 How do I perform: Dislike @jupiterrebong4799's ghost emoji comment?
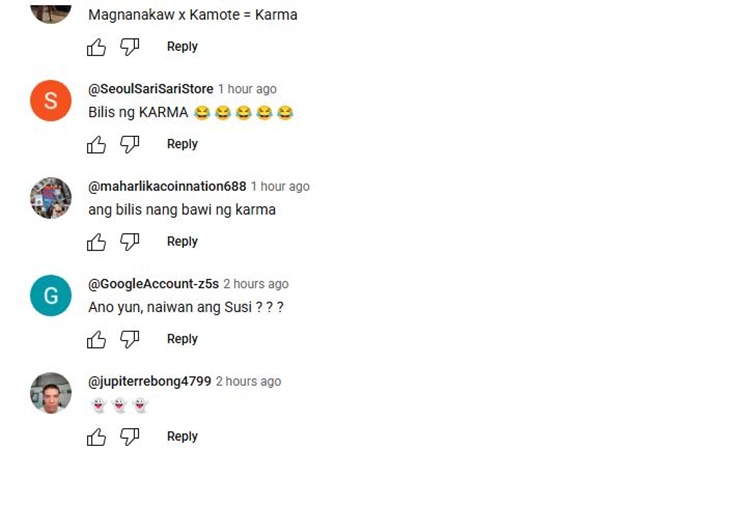click(x=130, y=437)
